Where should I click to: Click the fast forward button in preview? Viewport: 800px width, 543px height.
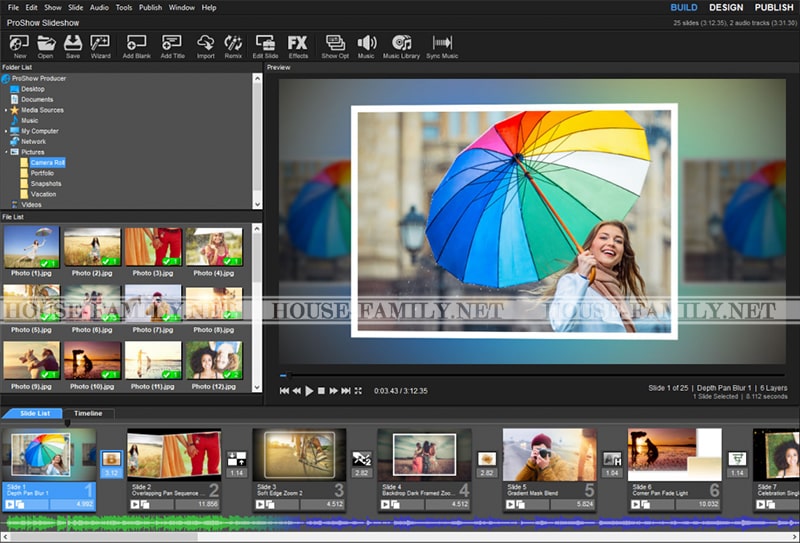pos(334,391)
